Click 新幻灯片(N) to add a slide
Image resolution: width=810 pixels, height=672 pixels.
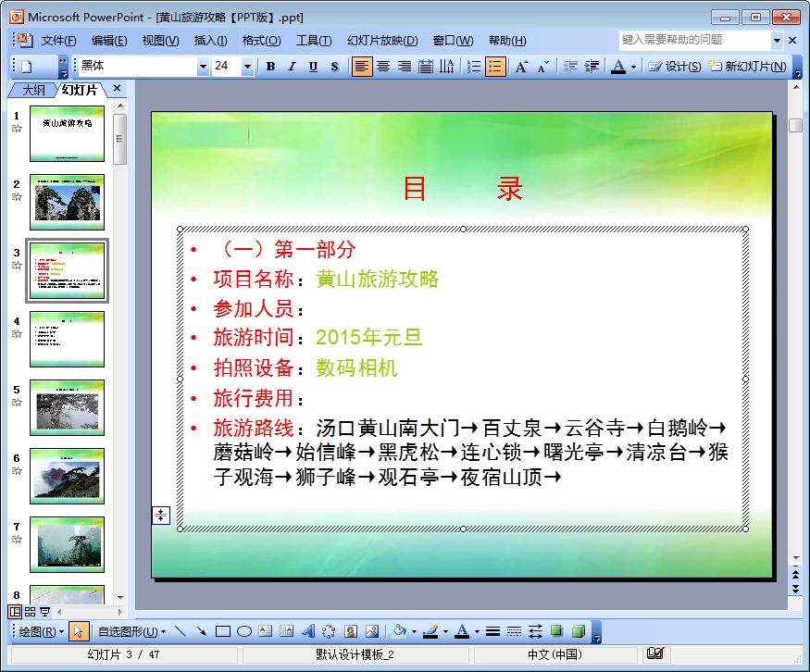click(x=747, y=67)
